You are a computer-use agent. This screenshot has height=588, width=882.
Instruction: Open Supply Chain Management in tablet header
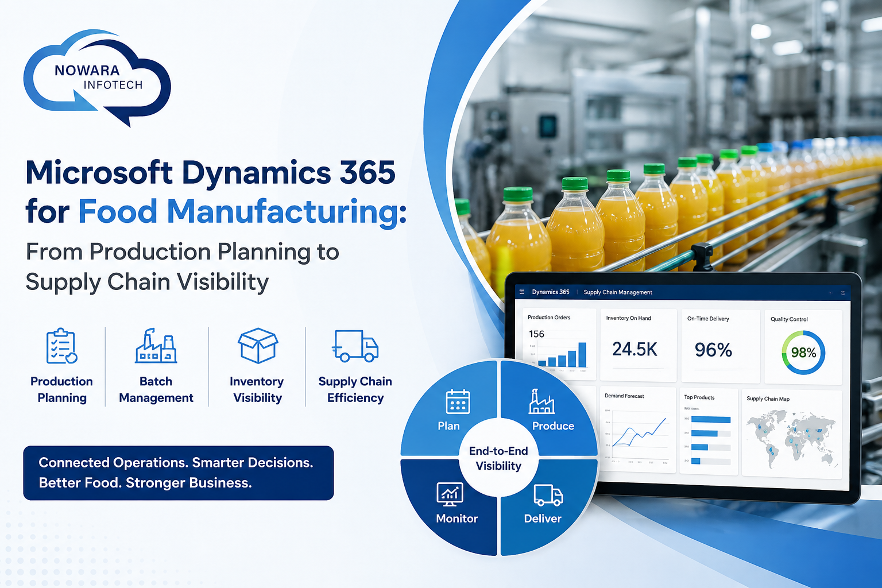point(618,292)
